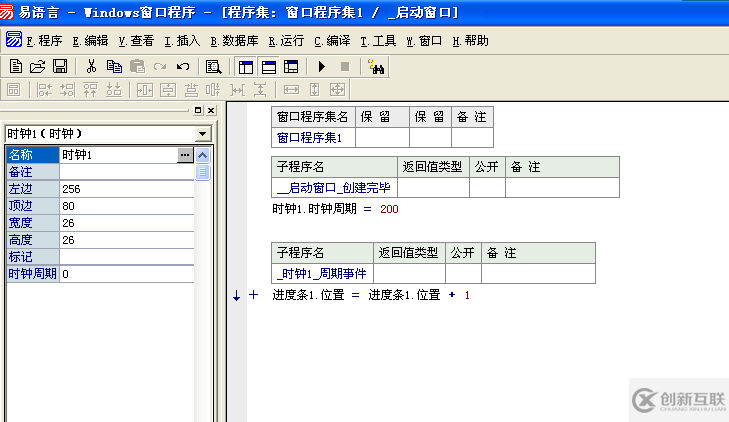Select the 标记 property value field
The width and height of the screenshot is (729, 422).
126,257
